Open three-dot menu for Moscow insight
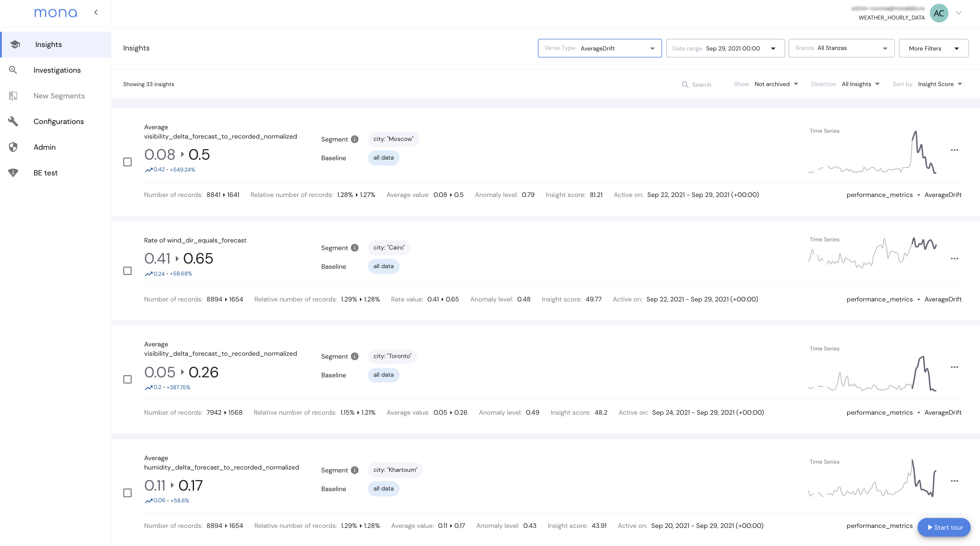This screenshot has width=980, height=546. coord(955,150)
